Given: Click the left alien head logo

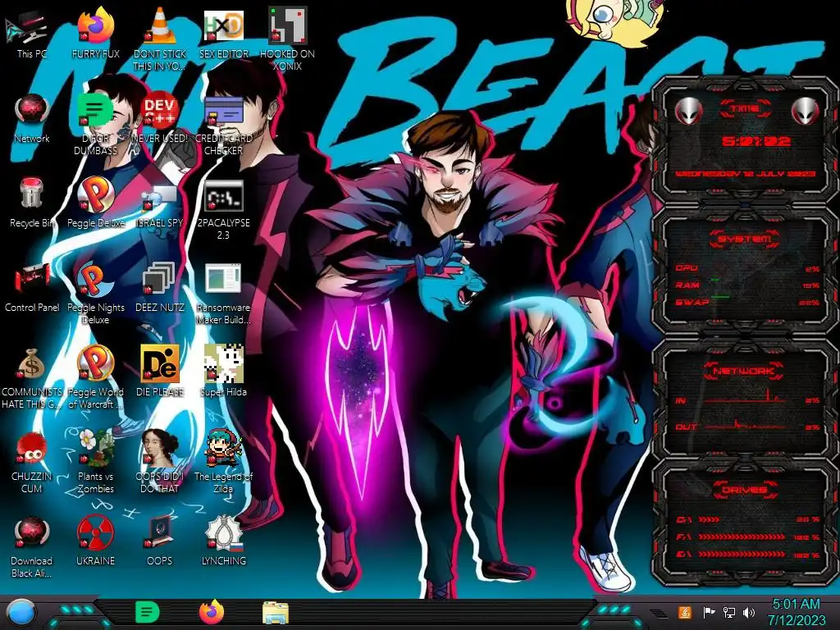Looking at the screenshot, I should 688,112.
